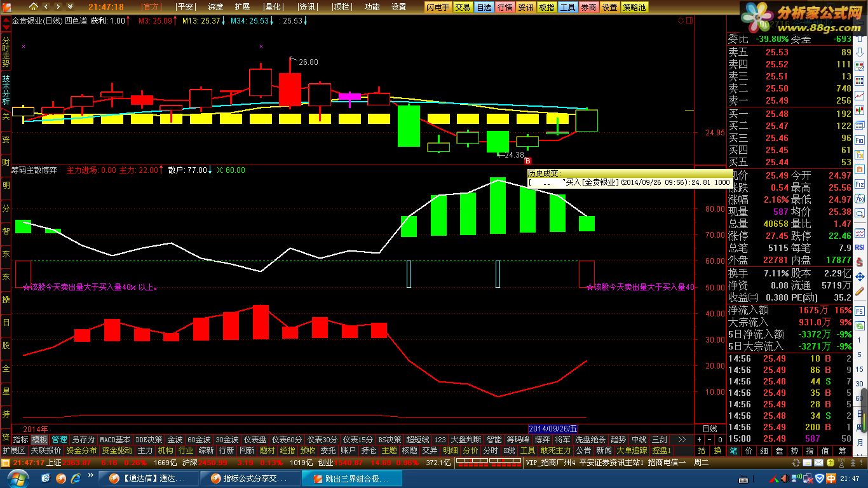
Task: Click the 闪电手 button
Action: [438, 7]
